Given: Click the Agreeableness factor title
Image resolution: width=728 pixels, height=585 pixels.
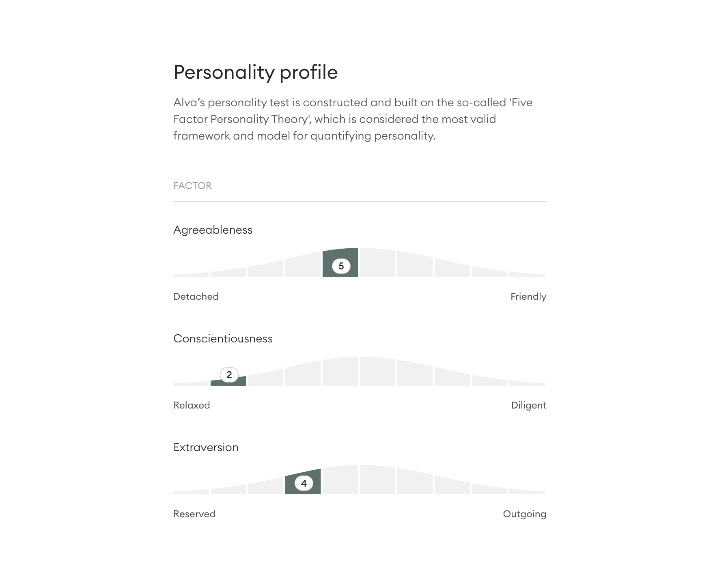Looking at the screenshot, I should pos(213,230).
